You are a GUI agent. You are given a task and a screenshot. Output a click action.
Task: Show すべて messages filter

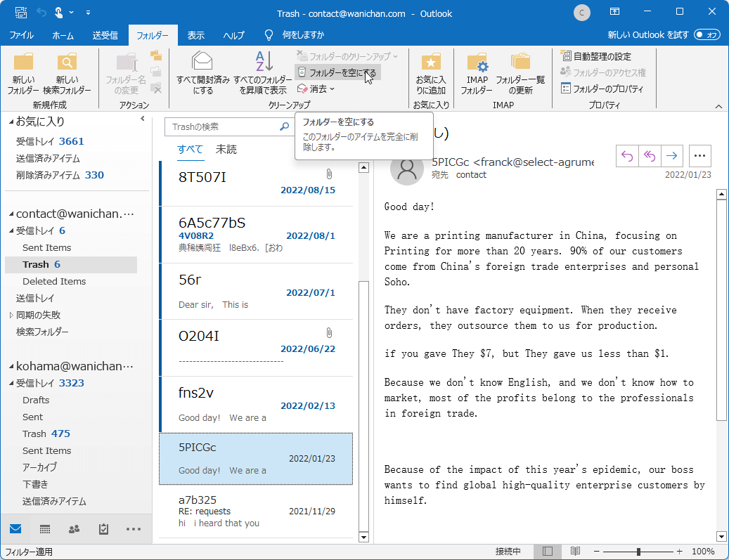click(190, 149)
